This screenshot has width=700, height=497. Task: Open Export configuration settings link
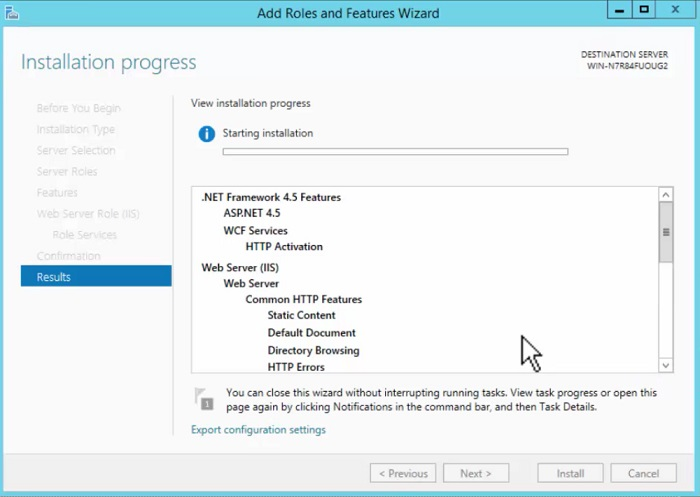(258, 430)
